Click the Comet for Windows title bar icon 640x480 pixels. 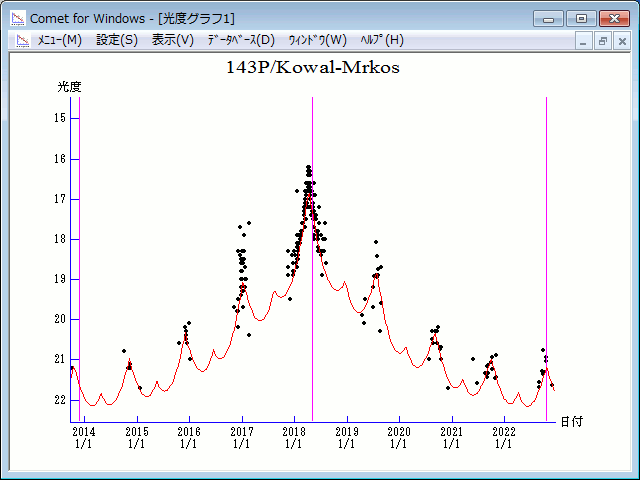[x=17, y=18]
